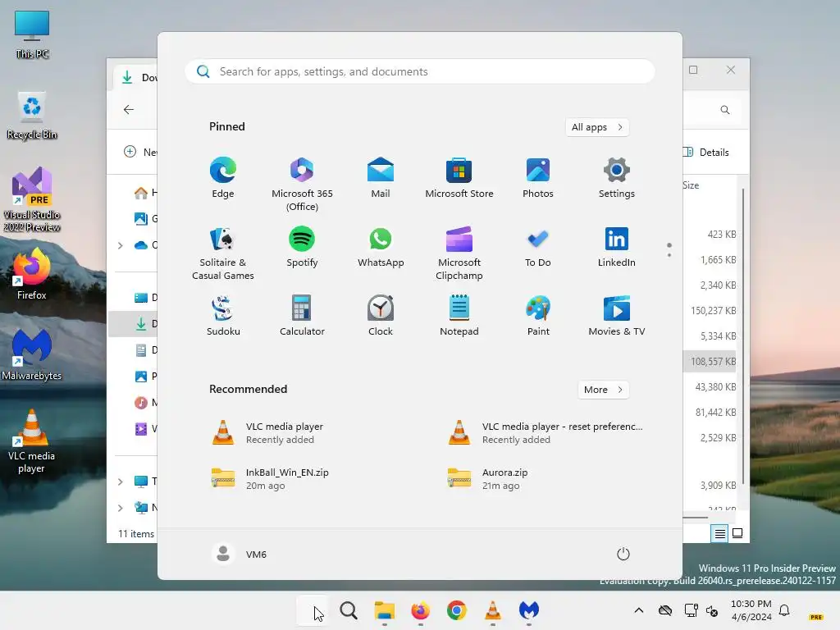Launch the Clock app
The height and width of the screenshot is (630, 840).
tap(381, 316)
